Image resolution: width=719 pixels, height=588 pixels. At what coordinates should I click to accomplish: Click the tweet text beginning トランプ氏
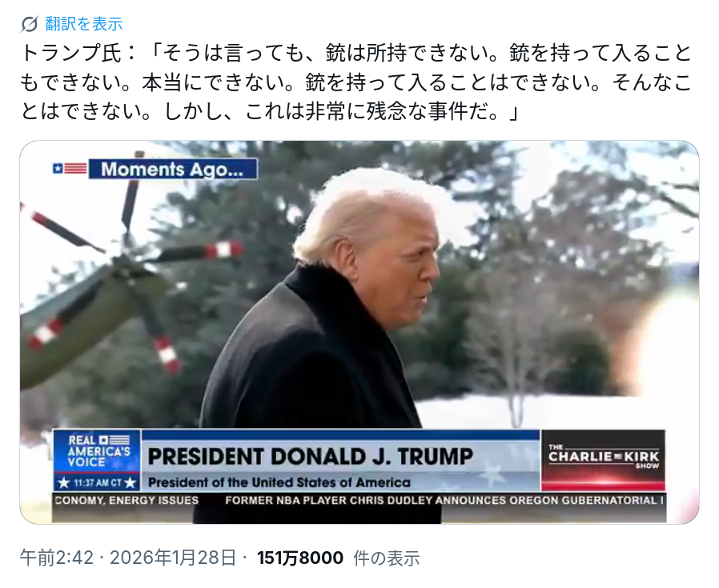pyautogui.click(x=355, y=82)
